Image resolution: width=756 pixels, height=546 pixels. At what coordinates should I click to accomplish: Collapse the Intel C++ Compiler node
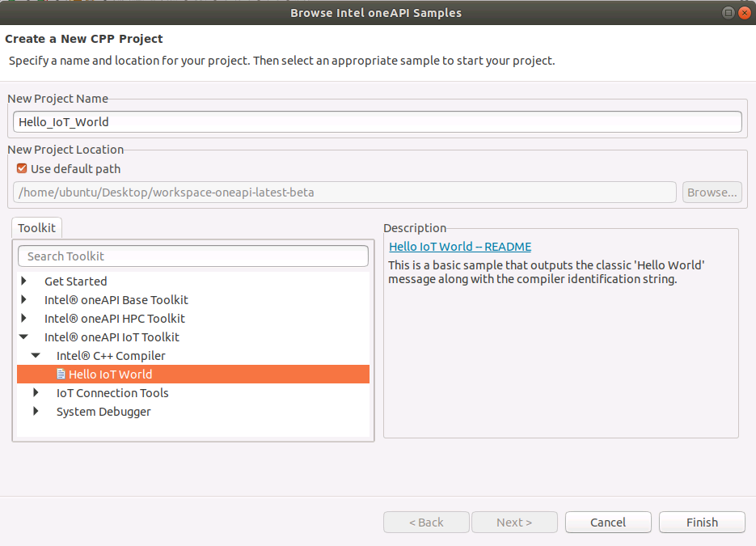(x=36, y=356)
